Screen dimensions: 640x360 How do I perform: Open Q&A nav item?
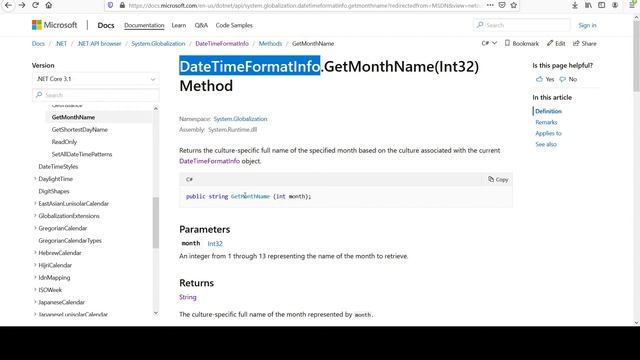coord(201,25)
